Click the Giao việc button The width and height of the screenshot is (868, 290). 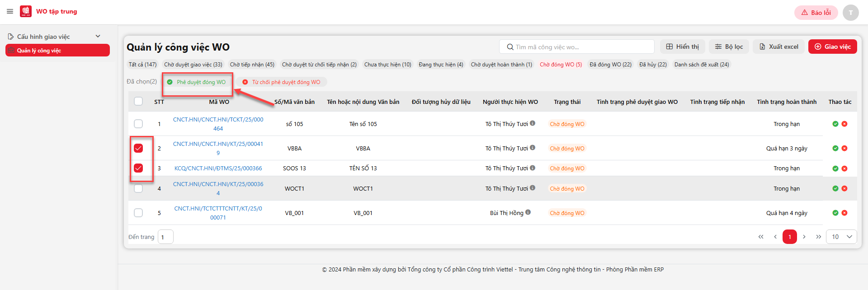click(x=832, y=47)
